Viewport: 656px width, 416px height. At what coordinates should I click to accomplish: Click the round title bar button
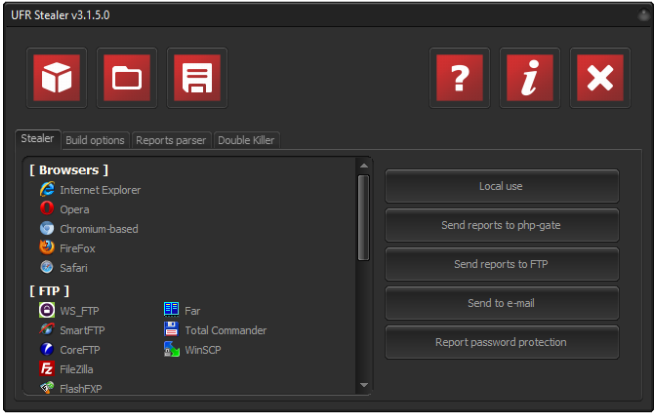tap(643, 15)
